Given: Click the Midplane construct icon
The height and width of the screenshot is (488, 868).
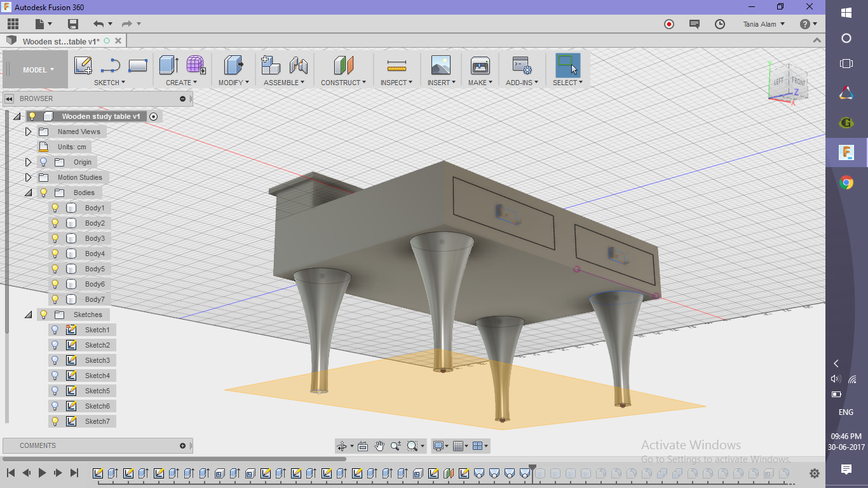Looking at the screenshot, I should point(343,65).
